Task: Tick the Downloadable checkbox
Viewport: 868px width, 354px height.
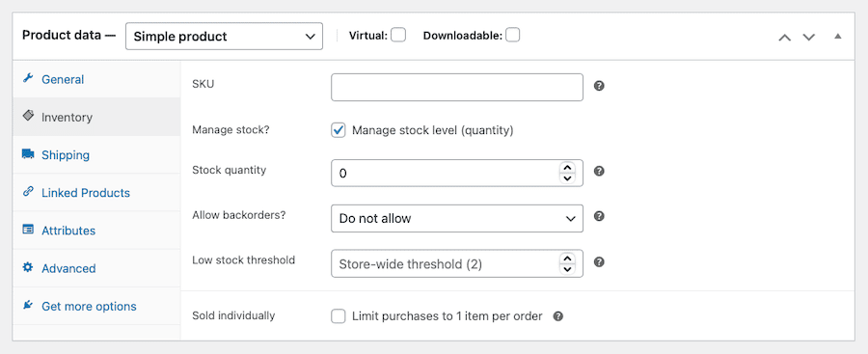Action: coord(513,36)
